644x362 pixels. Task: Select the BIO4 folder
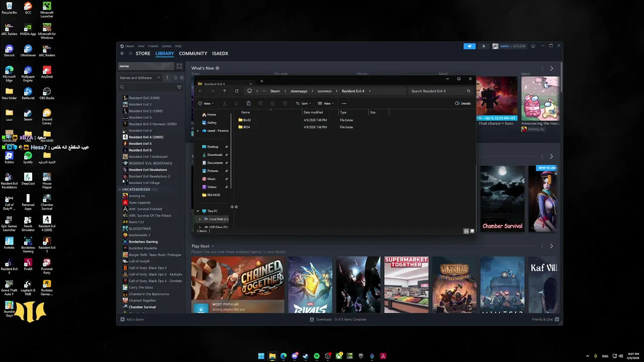(x=245, y=127)
